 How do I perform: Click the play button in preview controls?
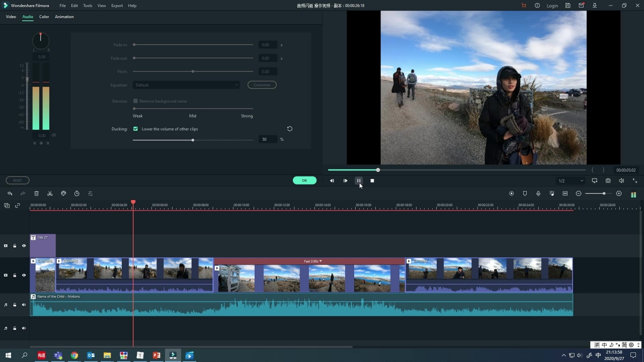[345, 180]
